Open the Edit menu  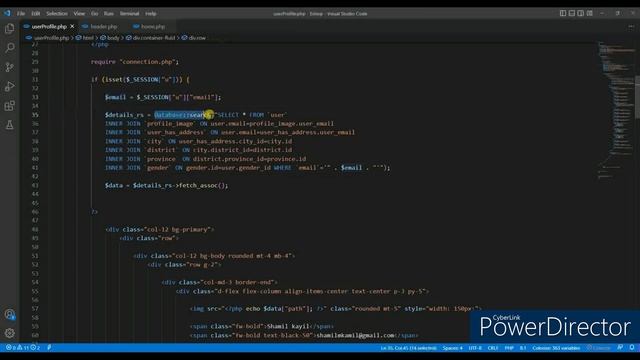tap(36, 13)
